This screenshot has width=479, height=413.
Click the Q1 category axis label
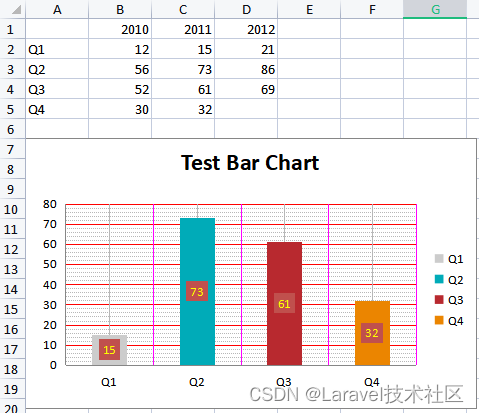[x=109, y=382]
